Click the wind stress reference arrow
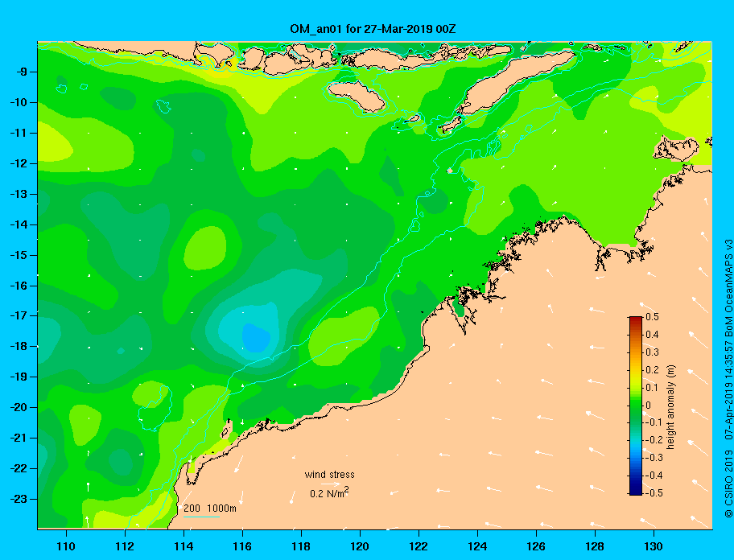This screenshot has height=560, width=734. click(x=331, y=484)
